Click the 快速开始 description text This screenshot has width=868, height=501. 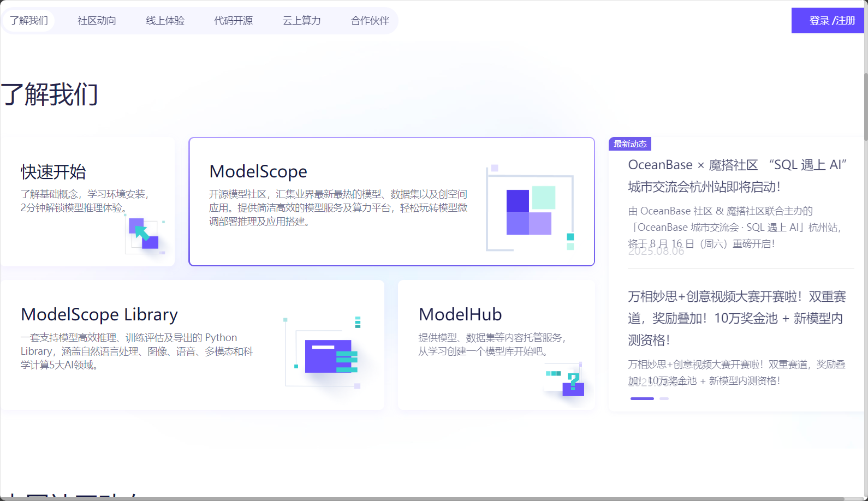click(85, 201)
